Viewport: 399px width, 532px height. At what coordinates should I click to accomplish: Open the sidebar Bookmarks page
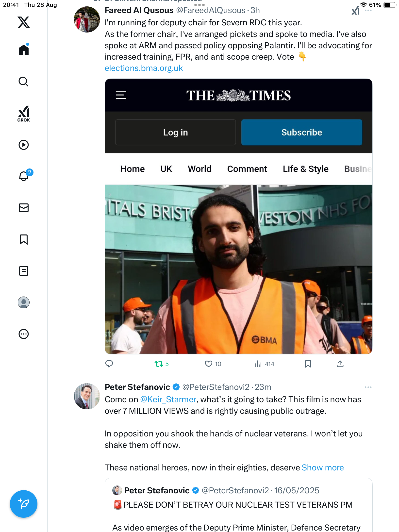click(x=24, y=239)
